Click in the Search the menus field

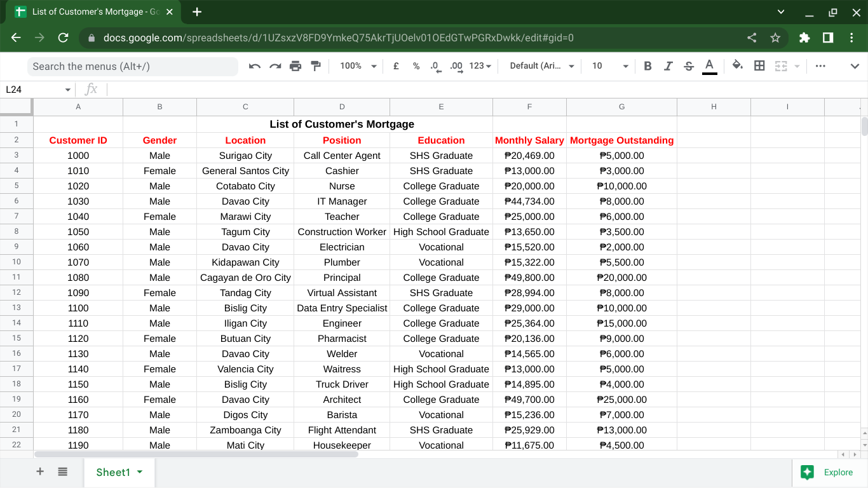point(132,66)
